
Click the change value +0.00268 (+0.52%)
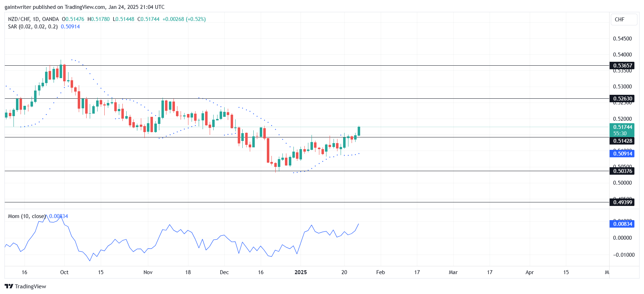[184, 19]
